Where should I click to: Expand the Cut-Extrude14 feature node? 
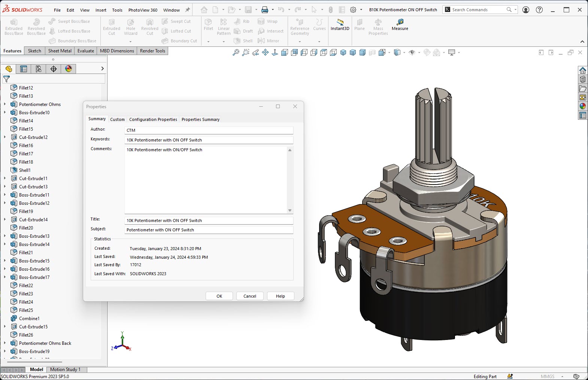point(5,219)
